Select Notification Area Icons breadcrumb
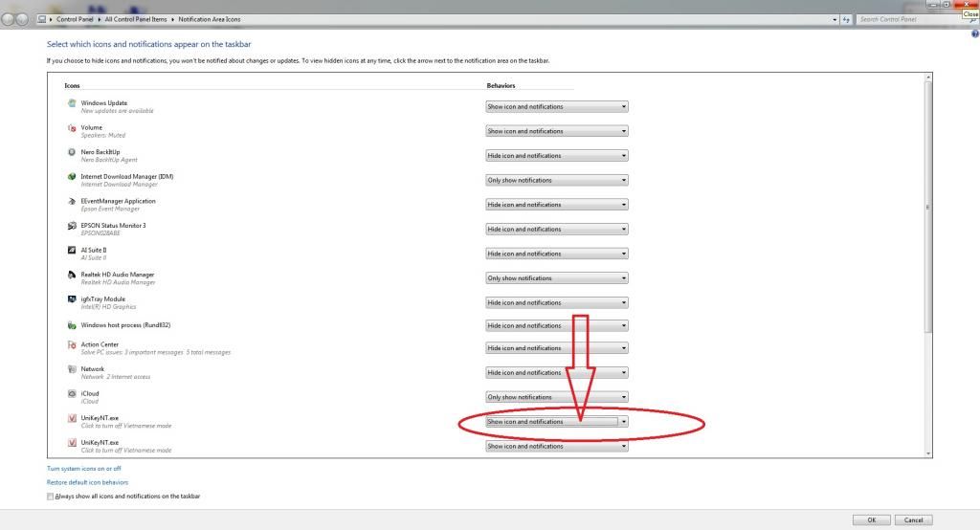This screenshot has height=530, width=980. tap(210, 19)
